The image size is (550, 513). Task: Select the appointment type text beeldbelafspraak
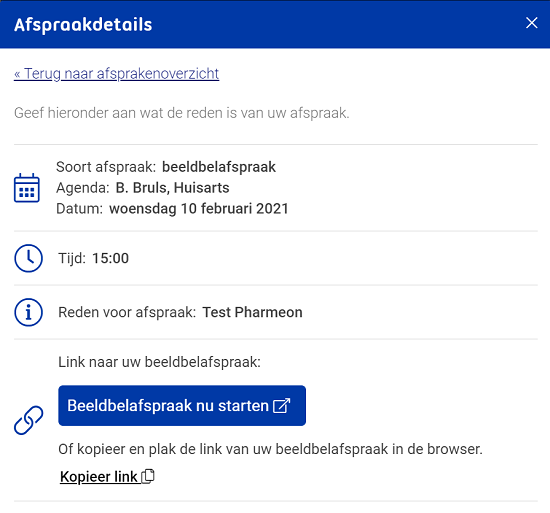click(219, 167)
